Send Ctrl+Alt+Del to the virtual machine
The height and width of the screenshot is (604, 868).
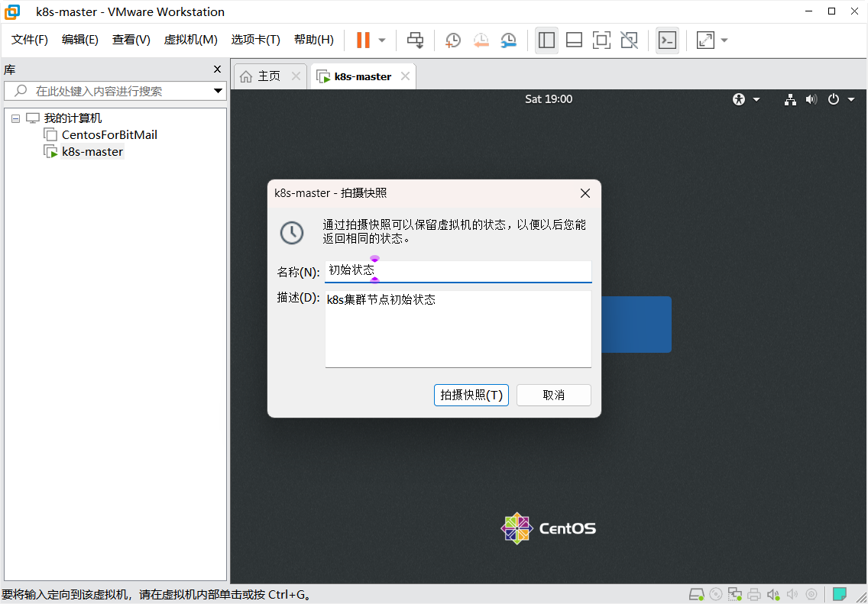coord(415,40)
